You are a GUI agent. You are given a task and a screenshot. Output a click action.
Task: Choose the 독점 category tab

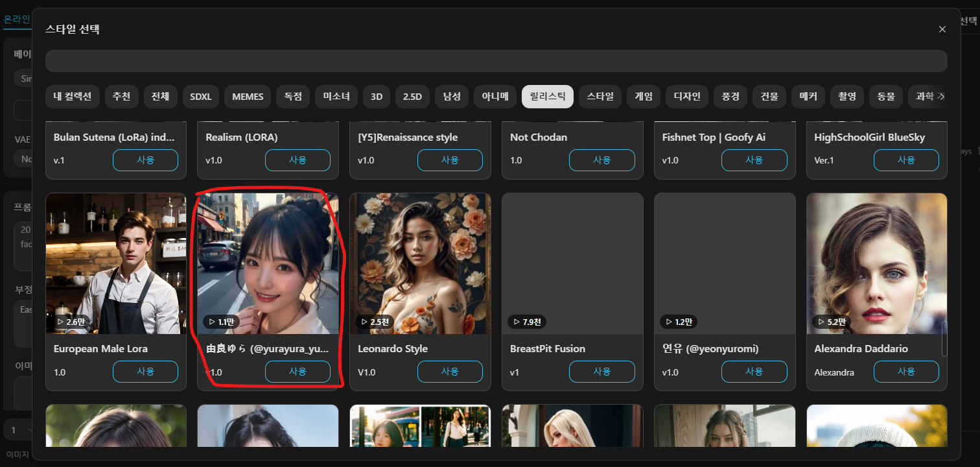[293, 97]
